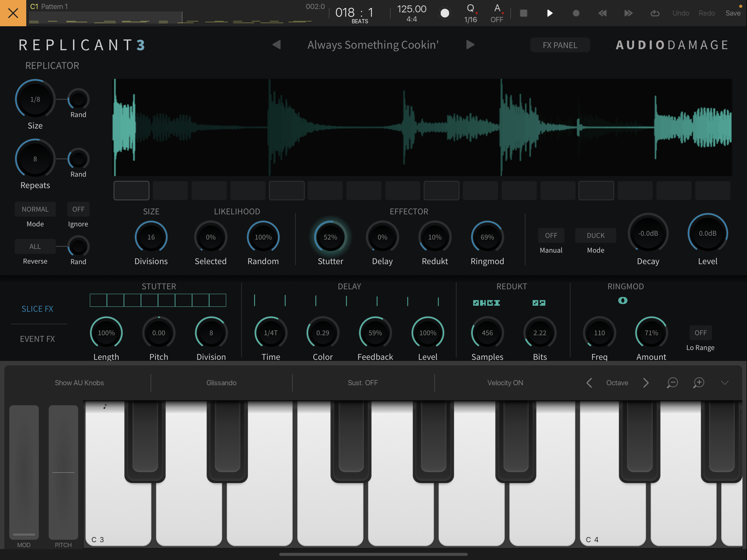
Task: Click the Play transport button
Action: pyautogui.click(x=550, y=13)
